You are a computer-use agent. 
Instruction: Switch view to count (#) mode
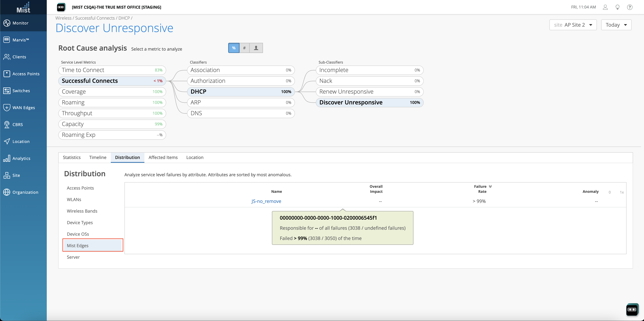point(244,48)
